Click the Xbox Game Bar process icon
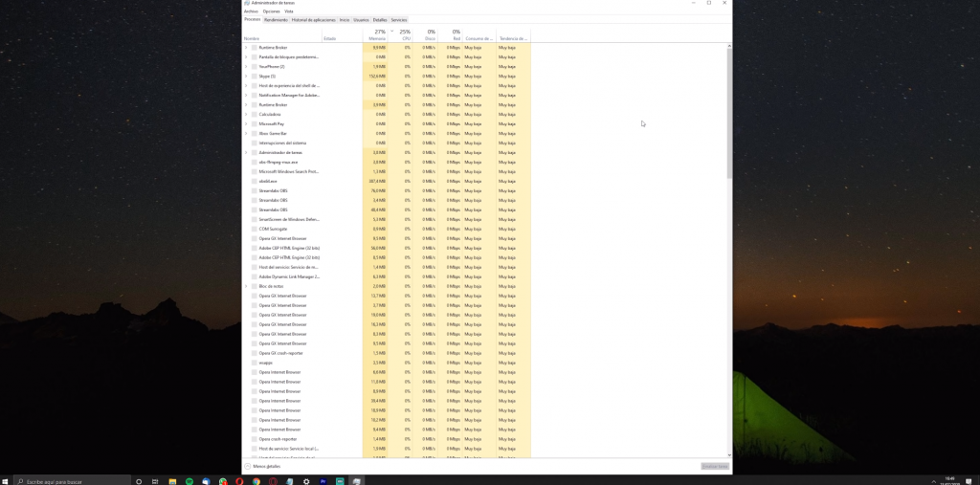Screen dimensions: 980x485 (255, 133)
